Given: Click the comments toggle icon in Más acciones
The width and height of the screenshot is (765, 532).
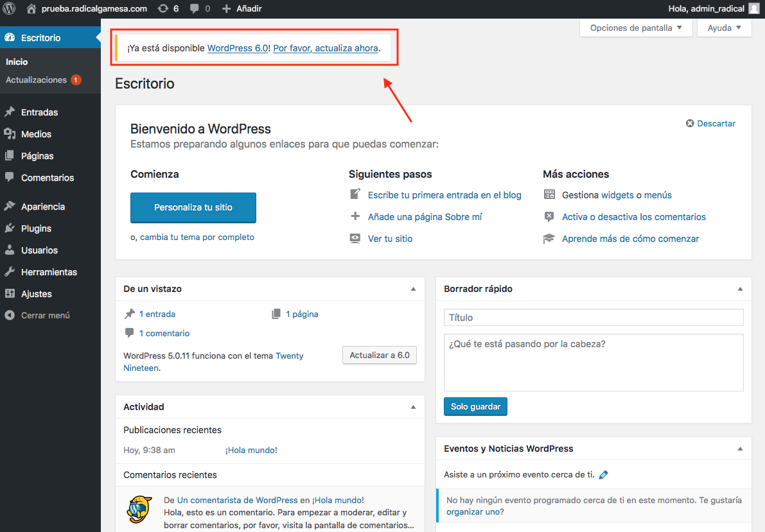Looking at the screenshot, I should (x=549, y=216).
